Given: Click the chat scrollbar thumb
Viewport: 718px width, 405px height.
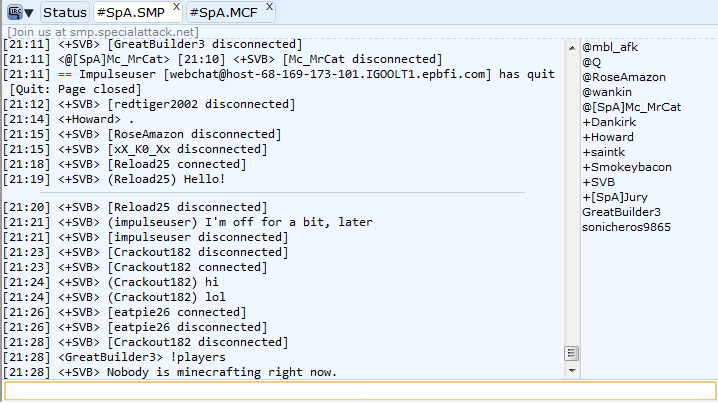Looking at the screenshot, I should pyautogui.click(x=571, y=353).
